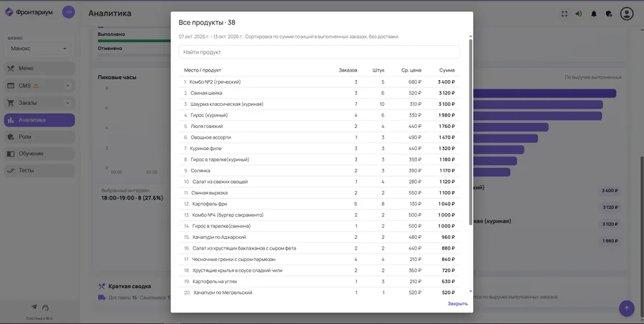644x324 pixels.
Task: Select row Шаурма классическая (куриная)
Action: pos(320,104)
